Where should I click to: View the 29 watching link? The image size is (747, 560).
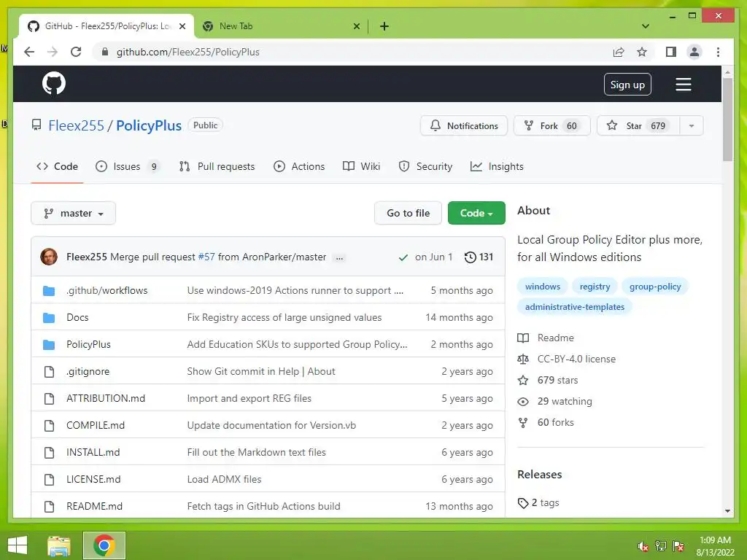tap(555, 402)
